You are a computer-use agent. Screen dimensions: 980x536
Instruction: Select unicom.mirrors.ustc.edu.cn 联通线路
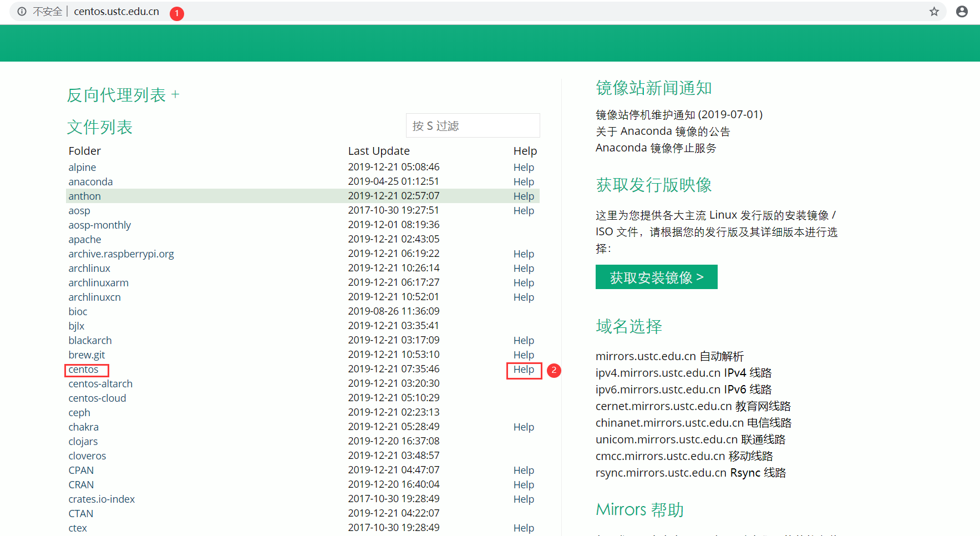click(x=690, y=439)
